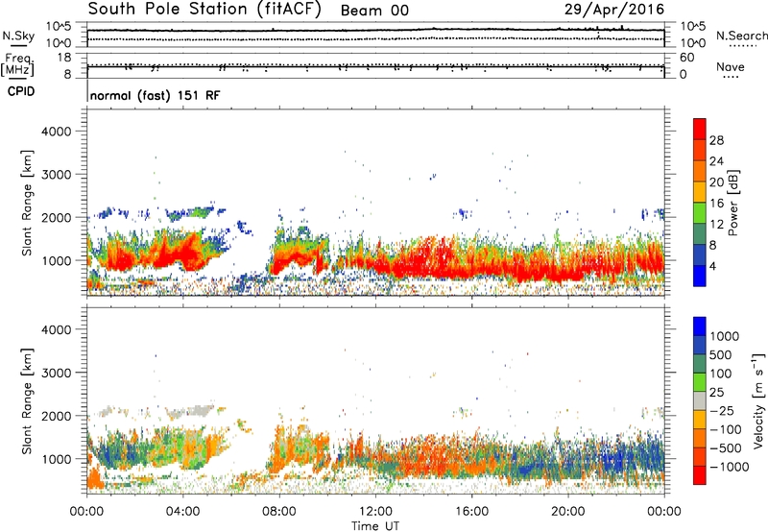The image size is (768, 532).
Task: Click the 'Slant Range [km]' label of velocity panel
Action: pos(27,401)
